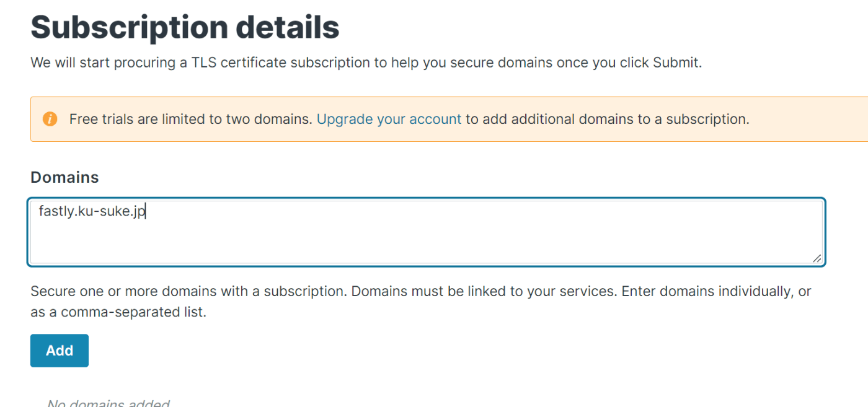This screenshot has width=868, height=407.
Task: Focus the Domains text area
Action: pyautogui.click(x=427, y=232)
